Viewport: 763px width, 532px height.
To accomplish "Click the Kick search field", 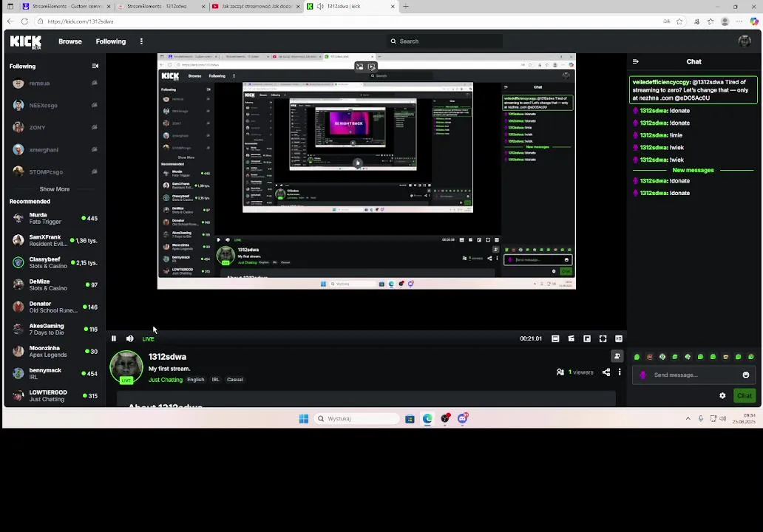I will pos(445,41).
